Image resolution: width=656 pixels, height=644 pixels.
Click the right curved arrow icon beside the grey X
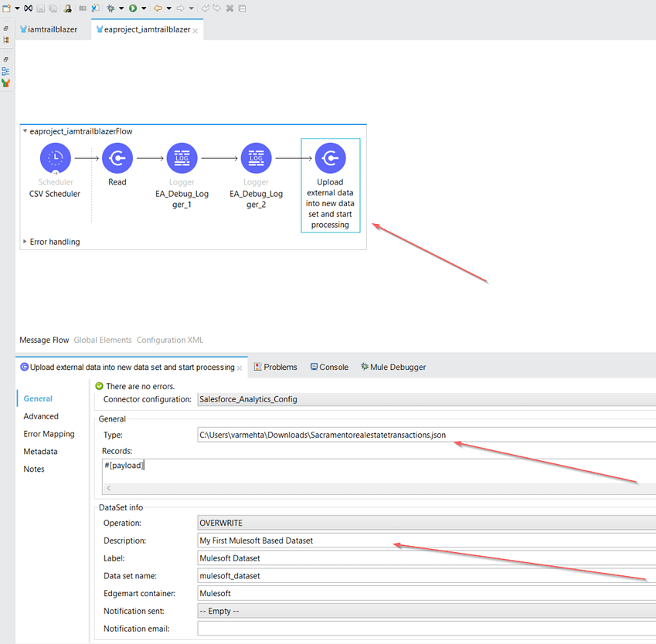click(x=216, y=8)
